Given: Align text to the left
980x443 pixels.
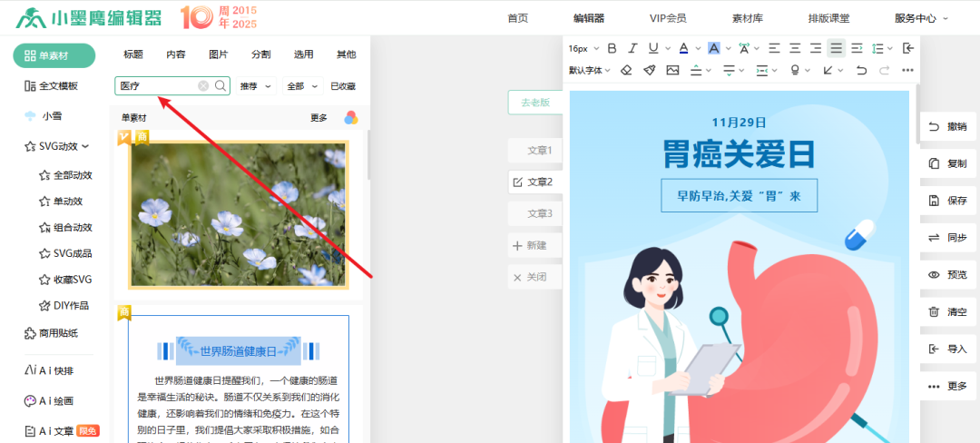Looking at the screenshot, I should tap(774, 48).
